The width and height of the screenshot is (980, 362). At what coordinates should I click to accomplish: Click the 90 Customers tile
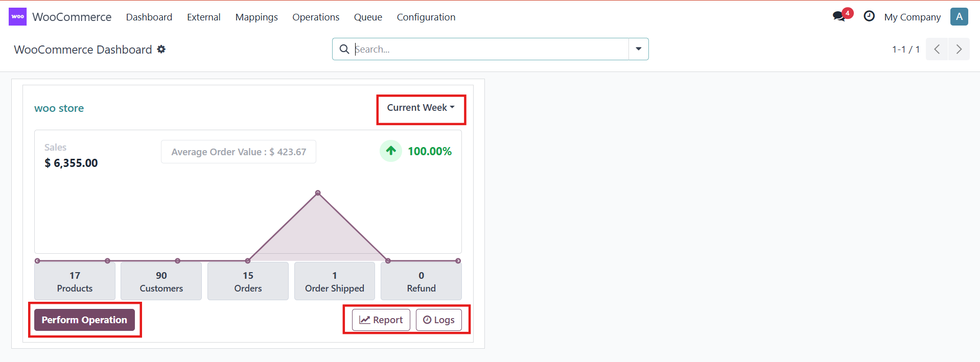(x=161, y=281)
